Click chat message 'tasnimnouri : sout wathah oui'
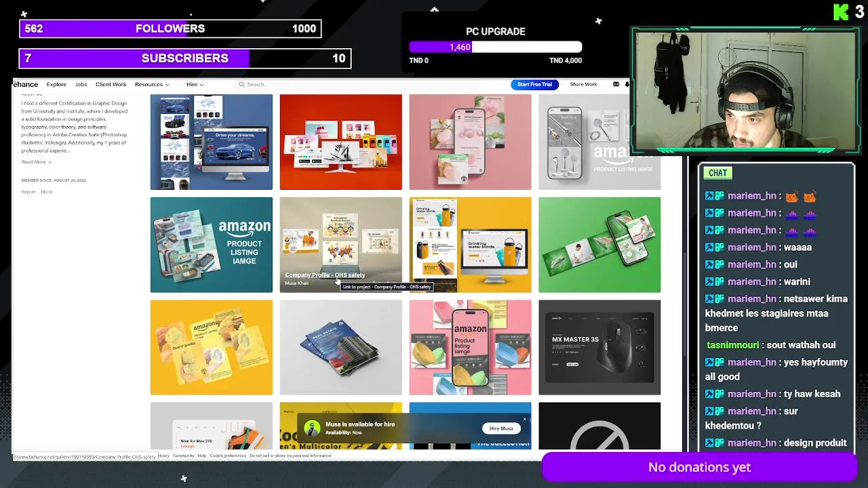The image size is (868, 488). pos(770,345)
